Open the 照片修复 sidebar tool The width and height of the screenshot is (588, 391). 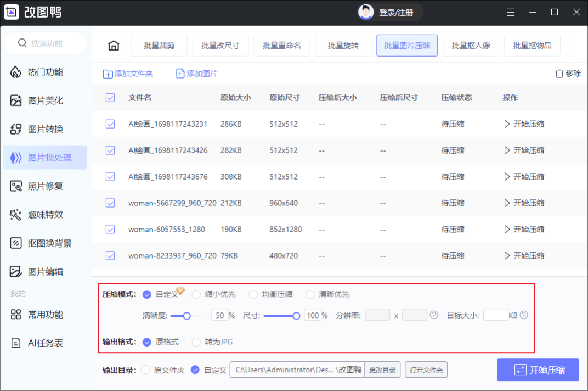coord(45,186)
